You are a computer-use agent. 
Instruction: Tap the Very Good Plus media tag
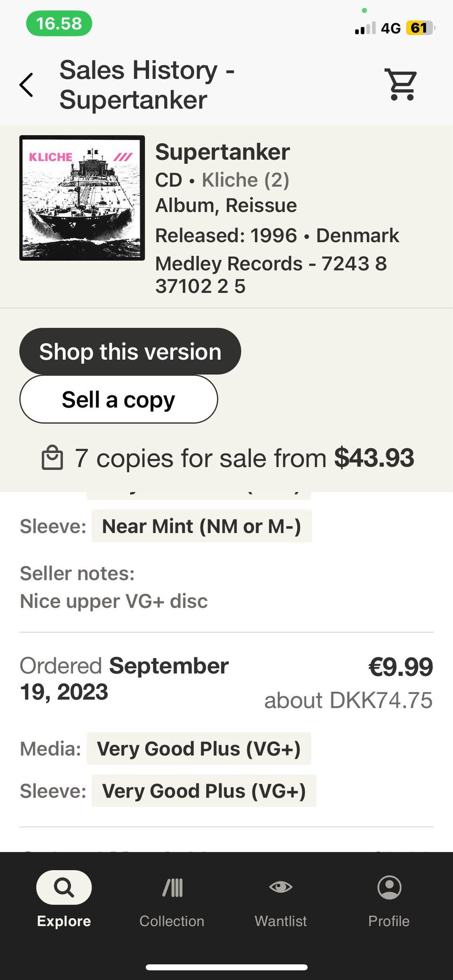tap(199, 749)
